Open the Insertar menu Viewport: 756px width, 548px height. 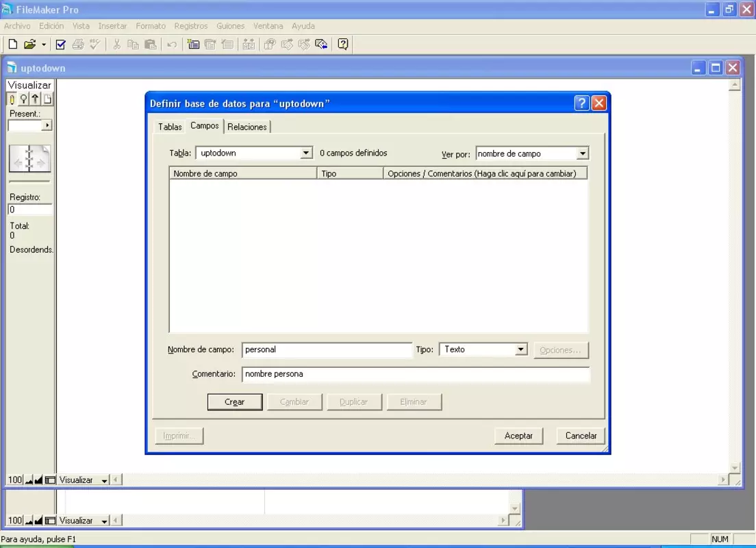pyautogui.click(x=112, y=26)
